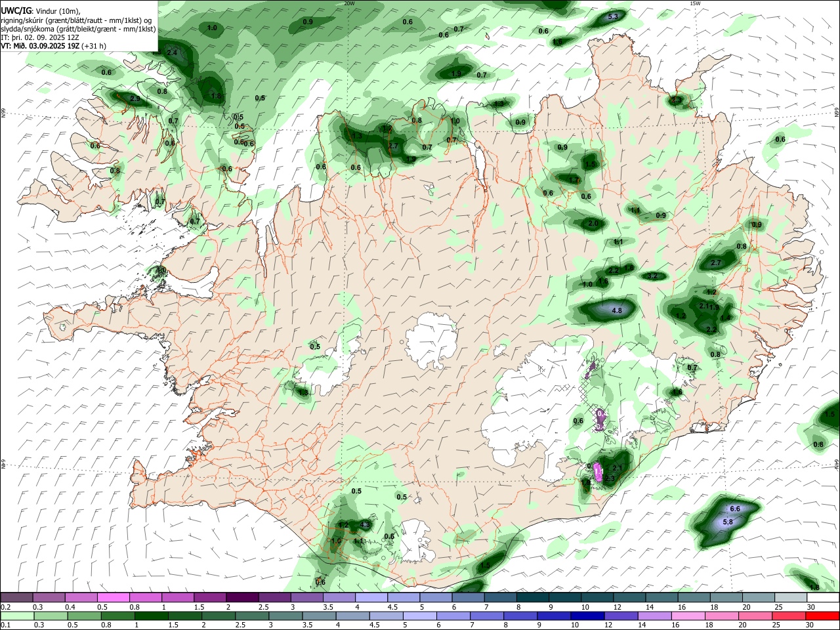Click the 4.3 precipitation value label
This screenshot has height=630, width=840.
pyautogui.click(x=366, y=526)
